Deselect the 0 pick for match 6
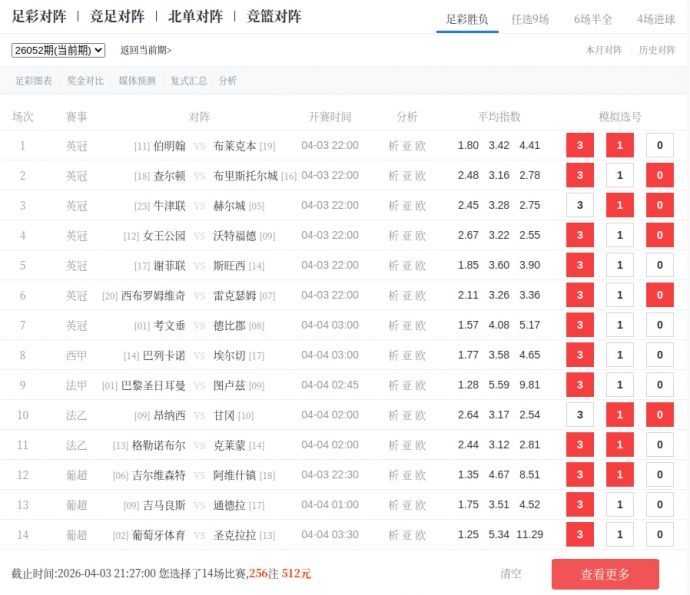690x595 pixels. coord(659,296)
